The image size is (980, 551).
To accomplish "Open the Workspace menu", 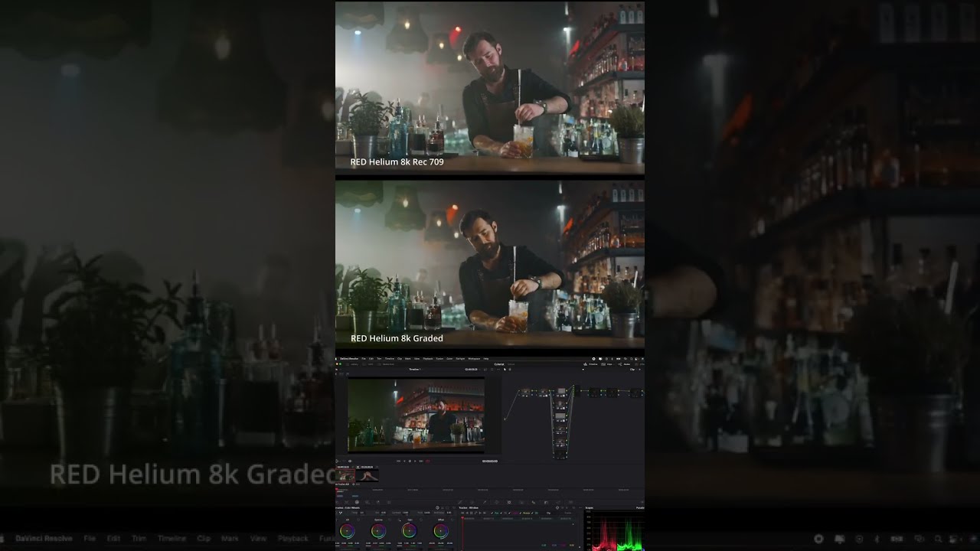I will point(474,358).
